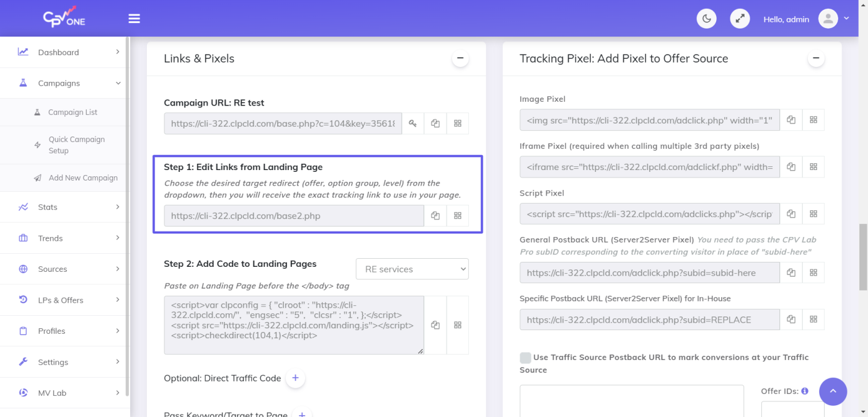Click the CPV One logo
Screen dimensions: 868x417
coord(64,17)
